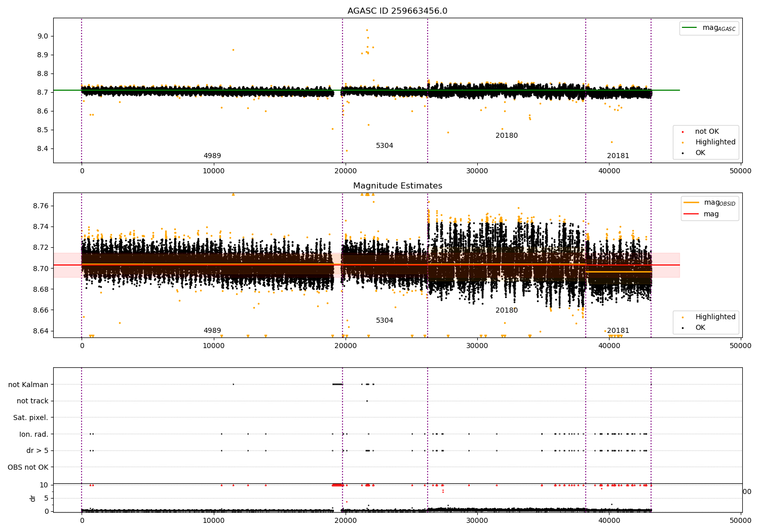
Task: Click the red mag legend line in middle plot
Action: click(x=691, y=214)
